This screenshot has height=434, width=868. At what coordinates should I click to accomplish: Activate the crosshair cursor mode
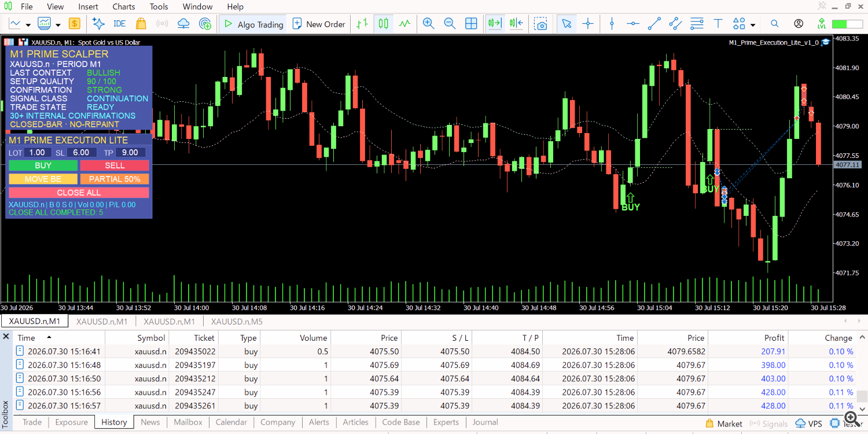588,24
